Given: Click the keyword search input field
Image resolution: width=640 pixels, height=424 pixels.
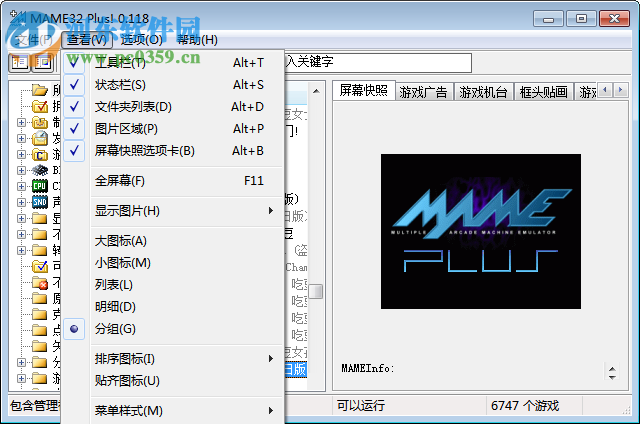Looking at the screenshot, I should 378,62.
